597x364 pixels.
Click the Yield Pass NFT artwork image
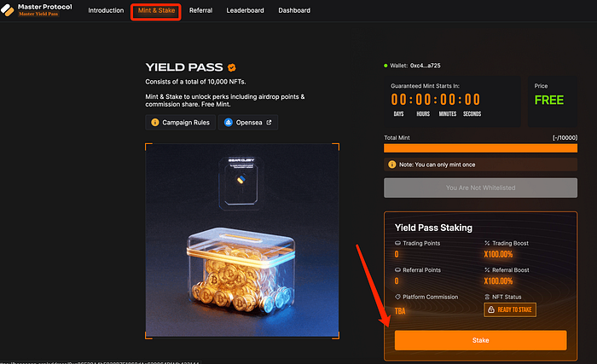pos(242,240)
